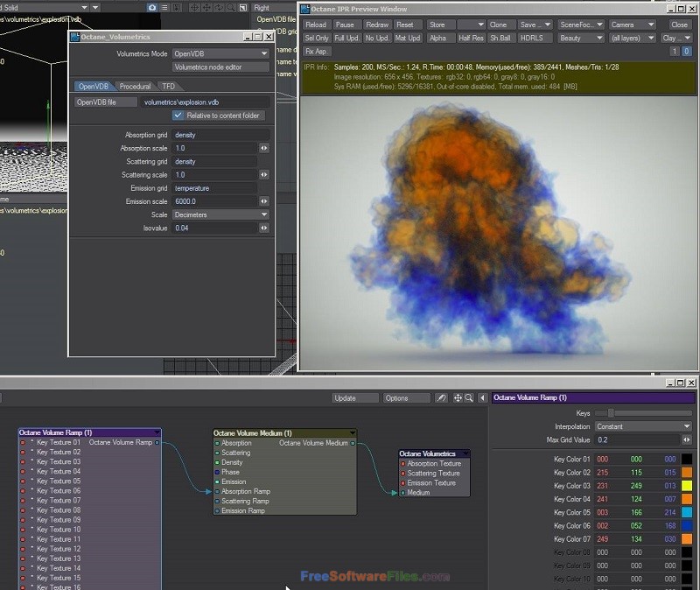The image size is (700, 590).
Task: Toggle Relative to content folder checkbox
Action: coord(178,116)
